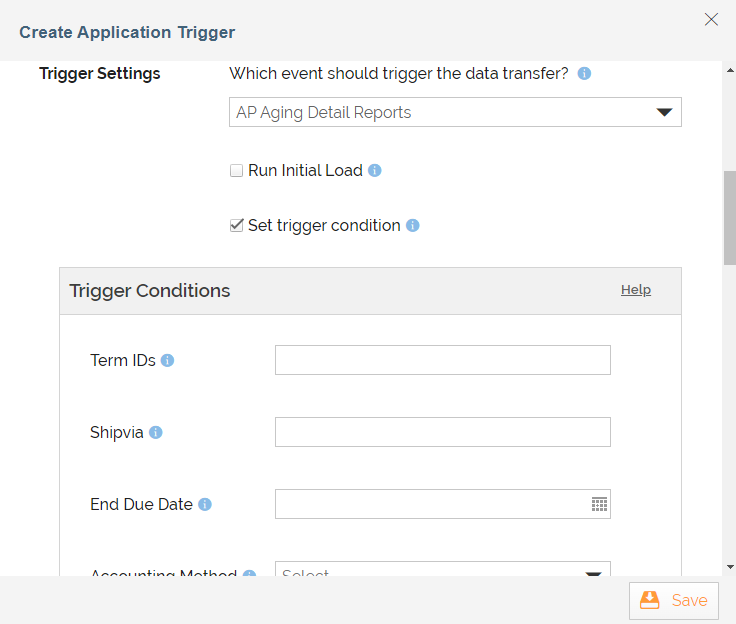Enable the Run Initial Load checkbox
Viewport: 736px width, 624px height.
pos(237,170)
